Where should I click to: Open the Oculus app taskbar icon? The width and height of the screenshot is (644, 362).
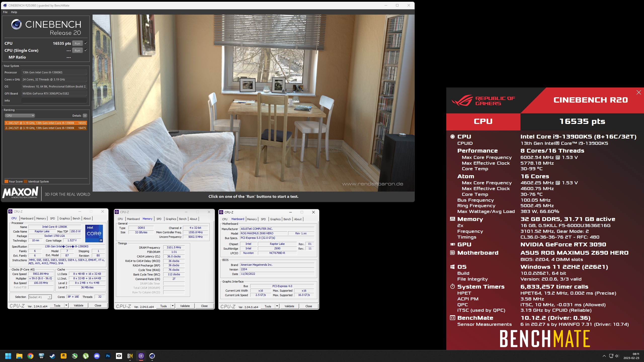click(119, 356)
